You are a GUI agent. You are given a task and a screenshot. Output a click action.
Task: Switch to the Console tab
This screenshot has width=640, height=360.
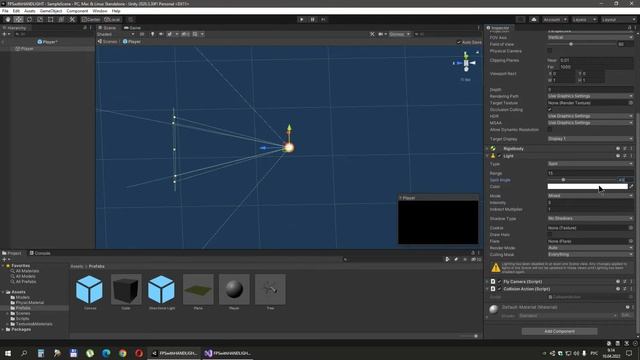40,253
